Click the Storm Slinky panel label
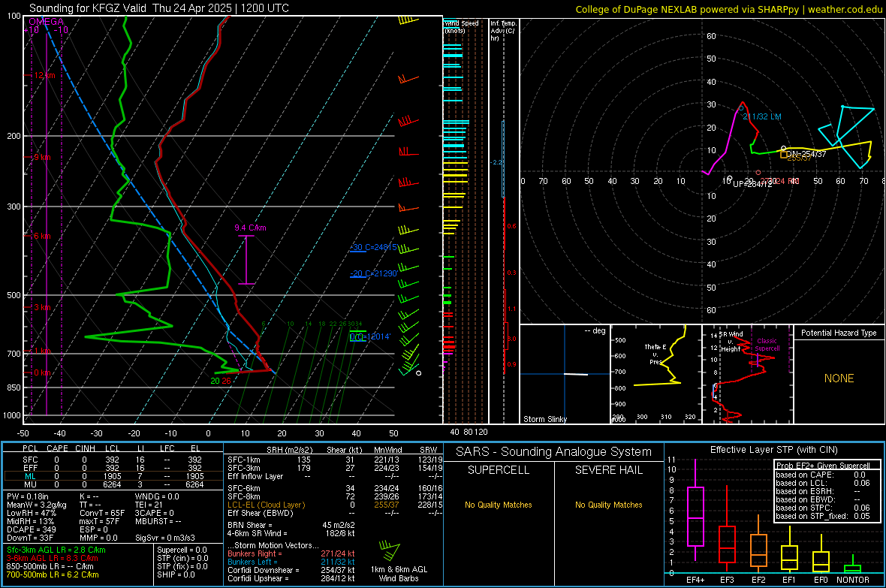The width and height of the screenshot is (886, 588). [x=544, y=419]
